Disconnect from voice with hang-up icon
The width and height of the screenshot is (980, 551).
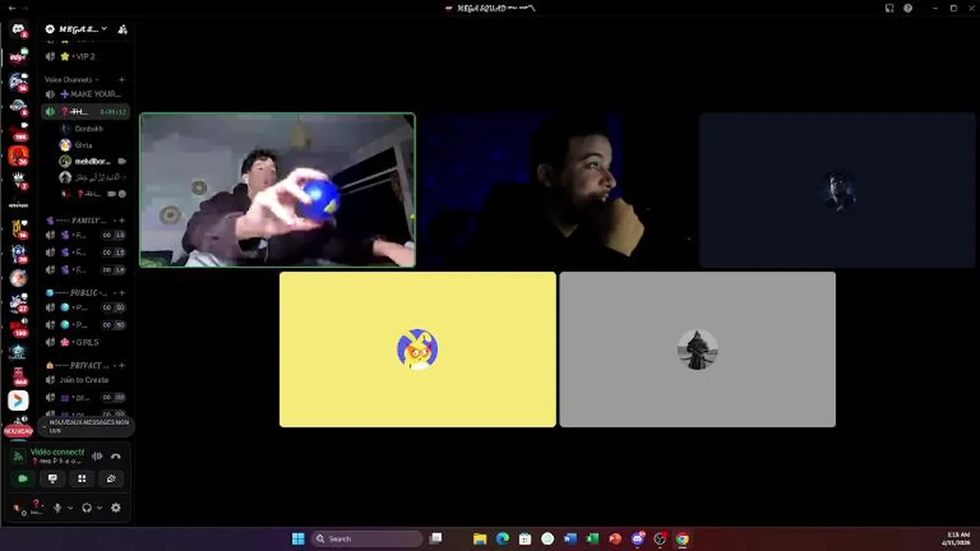coord(116,456)
